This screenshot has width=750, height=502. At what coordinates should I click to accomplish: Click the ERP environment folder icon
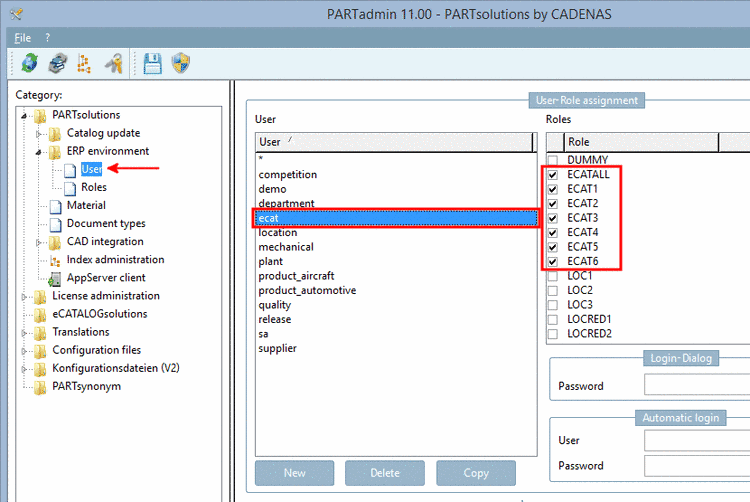coord(55,152)
